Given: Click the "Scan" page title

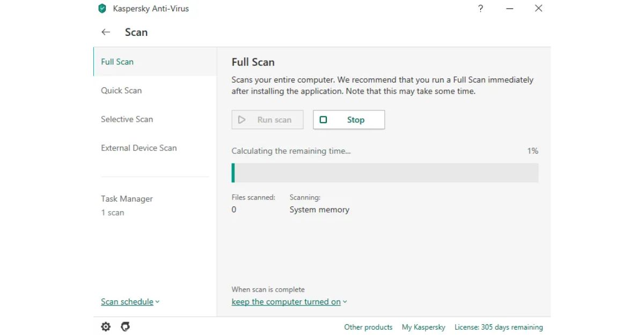Looking at the screenshot, I should [x=136, y=32].
